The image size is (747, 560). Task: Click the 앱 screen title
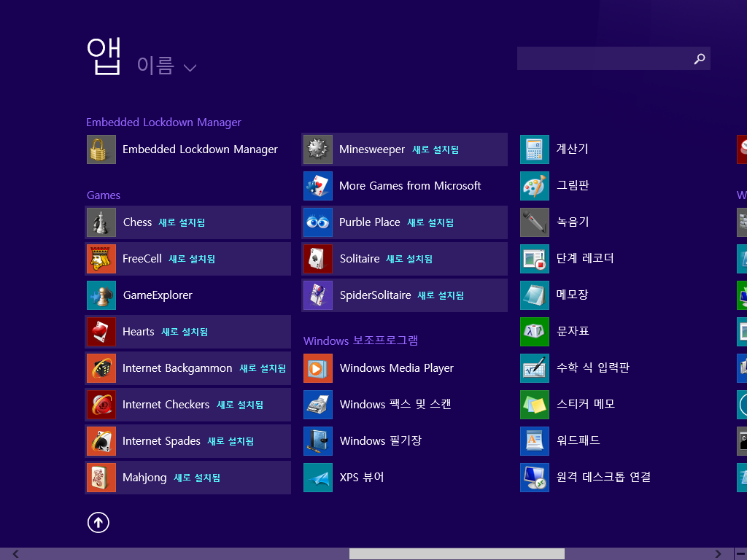point(104,56)
